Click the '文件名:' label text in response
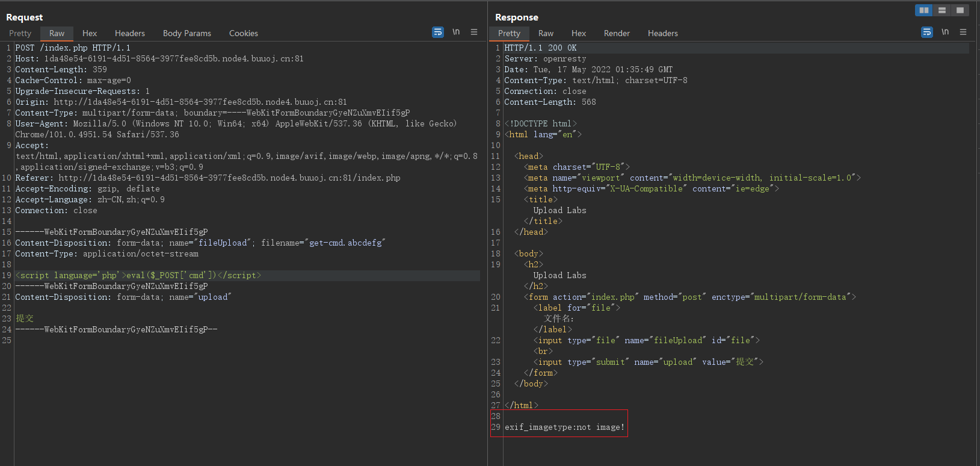Screen dimensions: 980x466 [x=559, y=318]
